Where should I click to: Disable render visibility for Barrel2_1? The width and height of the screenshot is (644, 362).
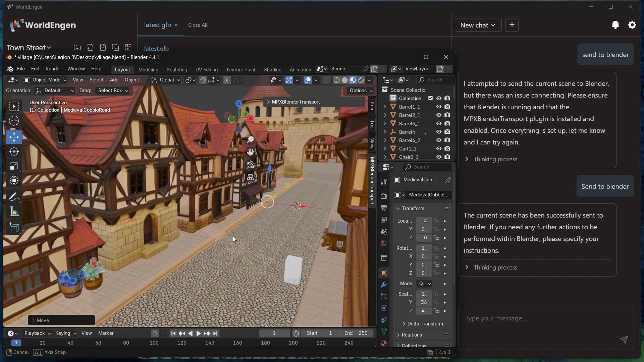[447, 115]
